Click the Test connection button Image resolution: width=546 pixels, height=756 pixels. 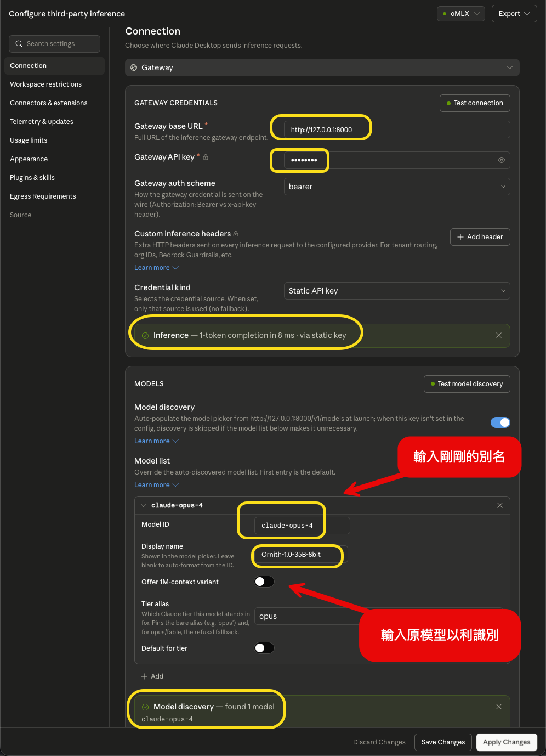[x=475, y=103]
